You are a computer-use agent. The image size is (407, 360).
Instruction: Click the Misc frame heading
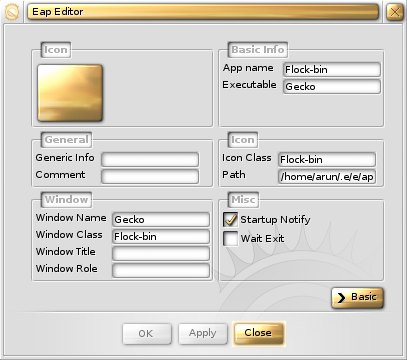coord(243,200)
